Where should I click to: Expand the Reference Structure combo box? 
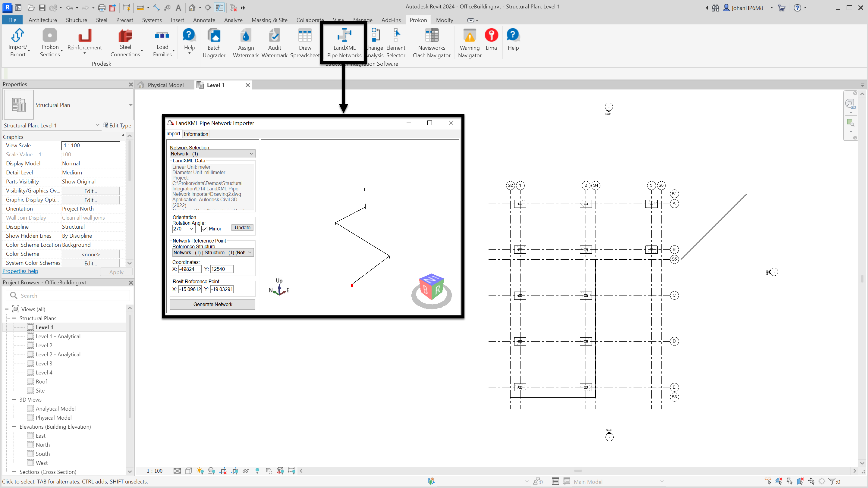250,253
